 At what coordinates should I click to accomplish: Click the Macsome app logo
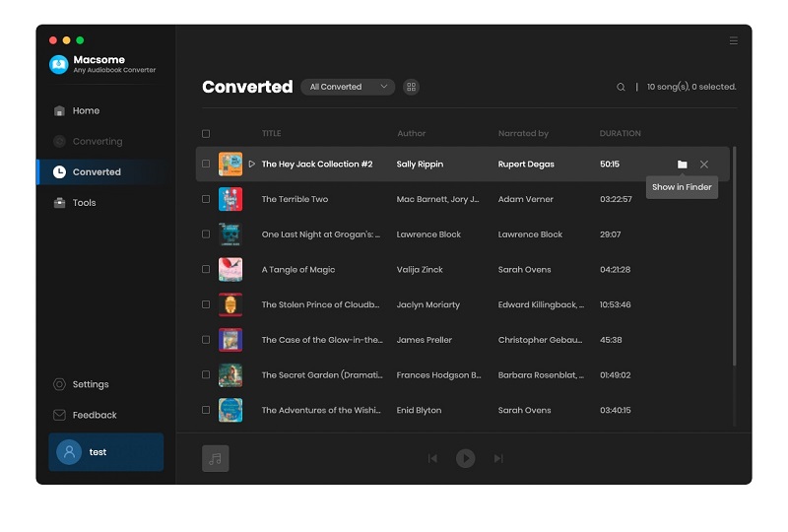coord(59,64)
